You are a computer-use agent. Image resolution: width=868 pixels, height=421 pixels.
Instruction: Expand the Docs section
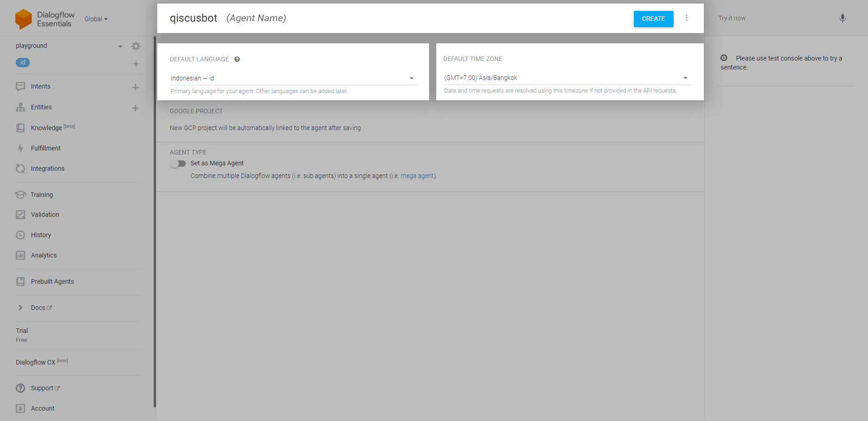(21, 308)
